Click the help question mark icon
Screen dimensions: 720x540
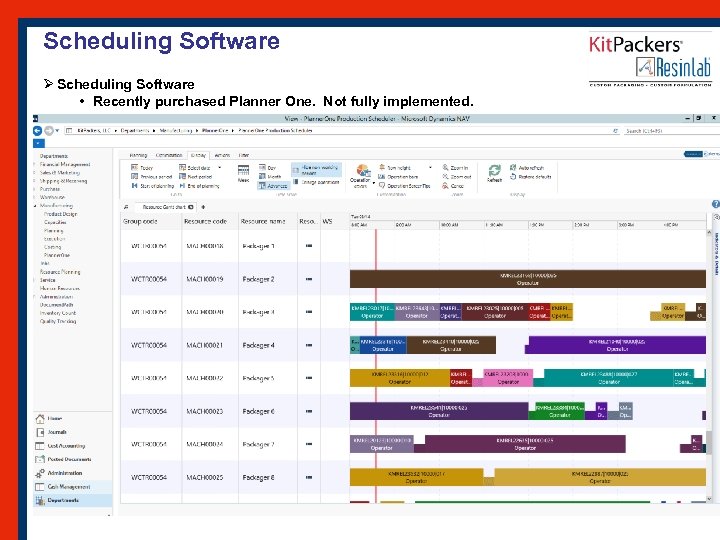point(715,204)
